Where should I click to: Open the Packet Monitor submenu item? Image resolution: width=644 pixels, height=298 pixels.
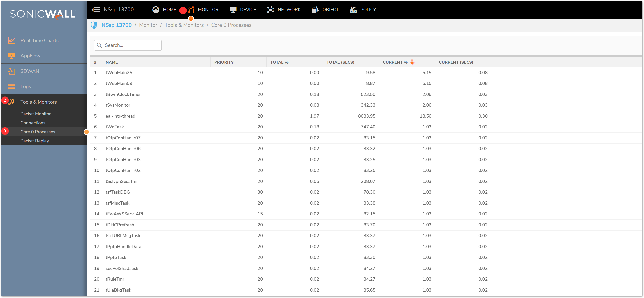coord(35,114)
